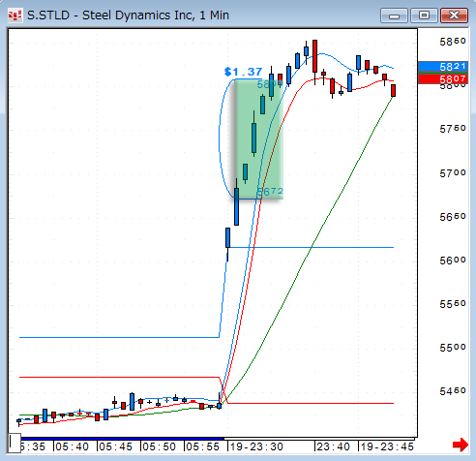The width and height of the screenshot is (476, 461).
Task: Click the 05:50 time axis label
Action: point(159,446)
